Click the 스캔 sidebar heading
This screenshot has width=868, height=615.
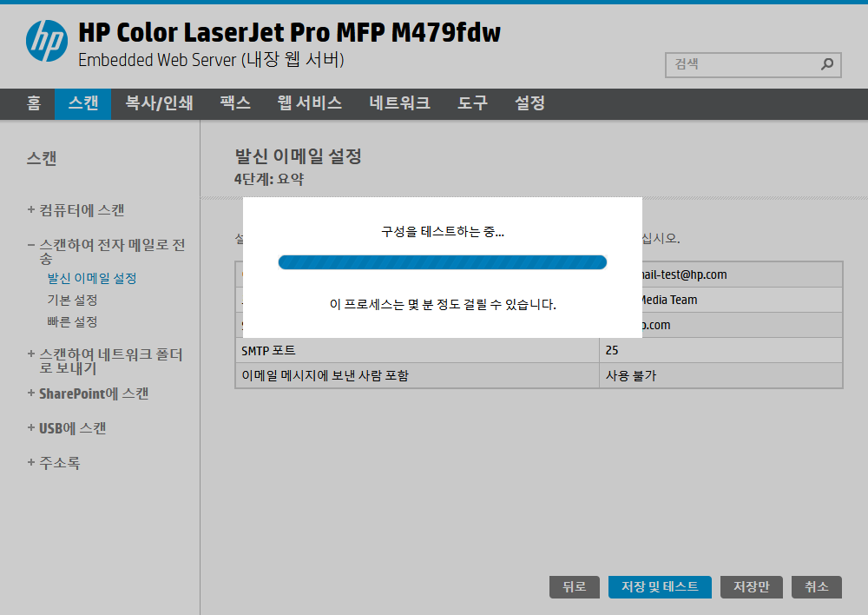42,158
